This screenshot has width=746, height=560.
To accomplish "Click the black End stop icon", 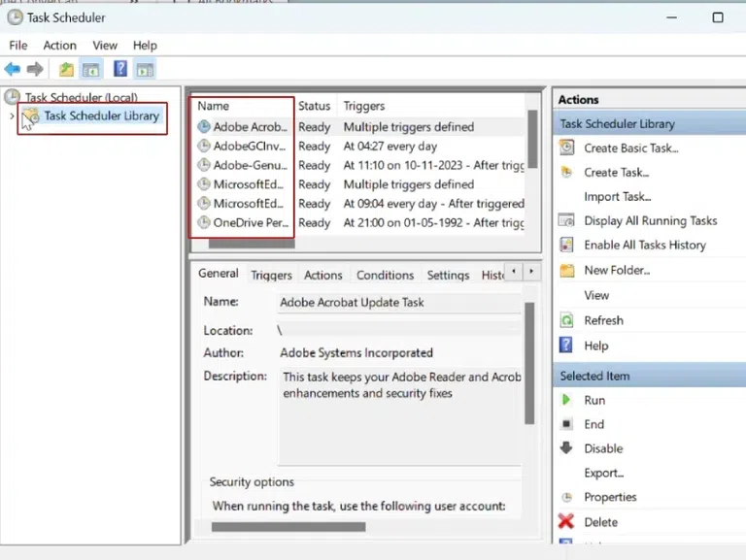I will [566, 423].
